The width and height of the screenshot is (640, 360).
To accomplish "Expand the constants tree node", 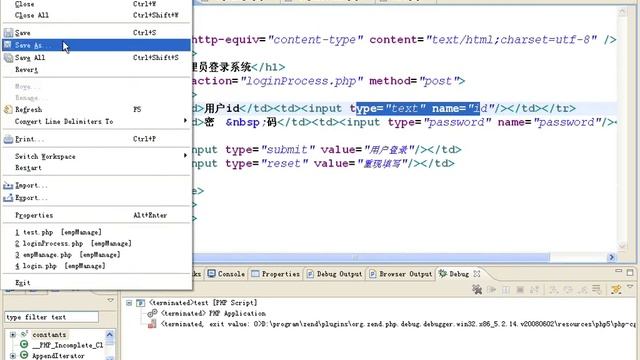I will [x=13, y=335].
